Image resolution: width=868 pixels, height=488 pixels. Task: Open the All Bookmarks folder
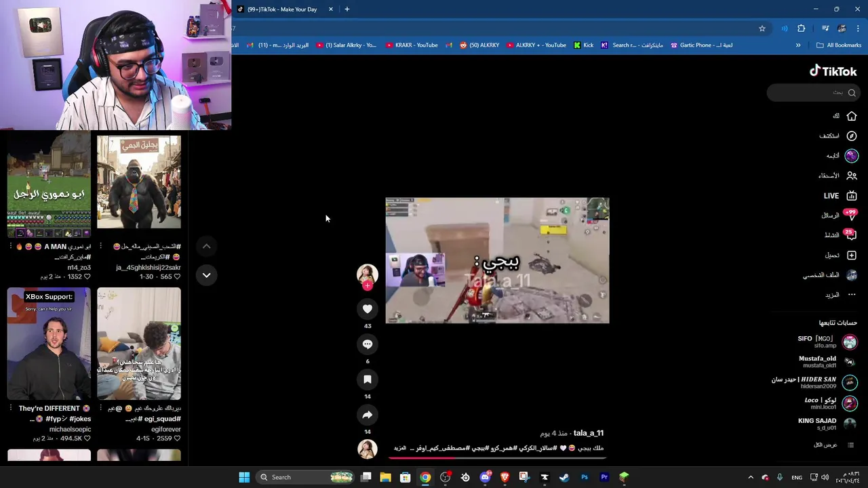pyautogui.click(x=839, y=45)
